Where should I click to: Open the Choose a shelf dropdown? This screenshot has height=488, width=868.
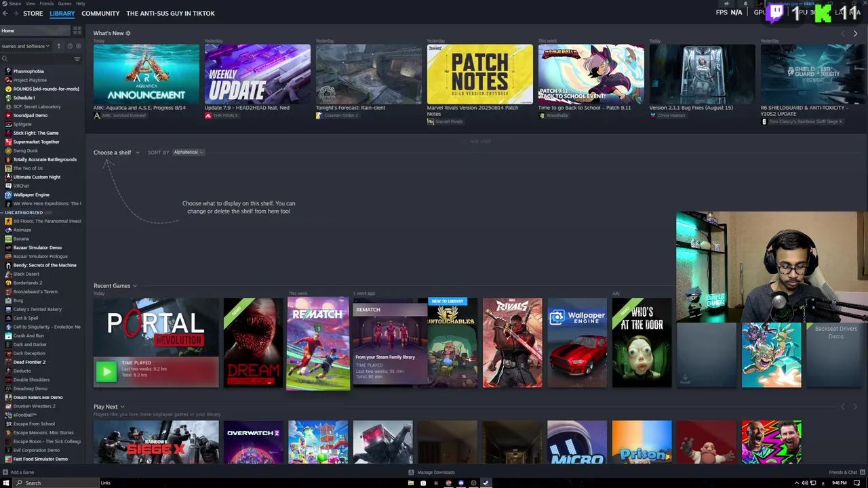116,152
